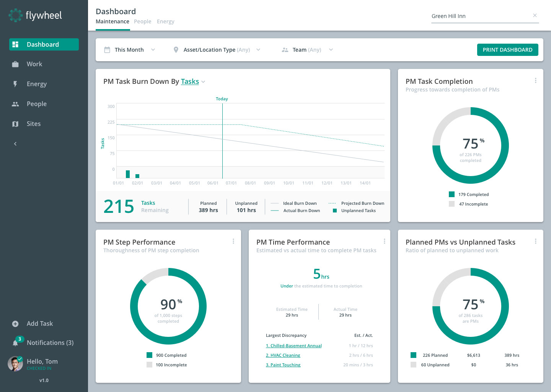Click the Actual Burn Down legend entry
Screen dimensions: 551x392
[295, 211]
